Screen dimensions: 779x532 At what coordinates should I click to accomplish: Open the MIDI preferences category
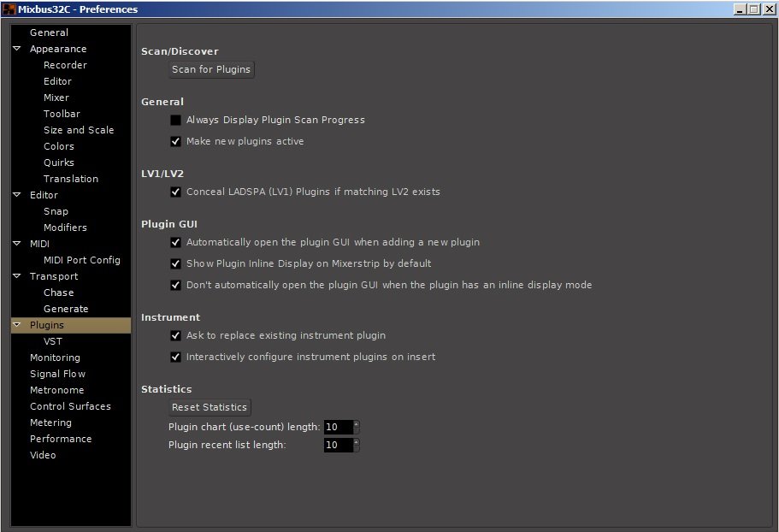[39, 244]
